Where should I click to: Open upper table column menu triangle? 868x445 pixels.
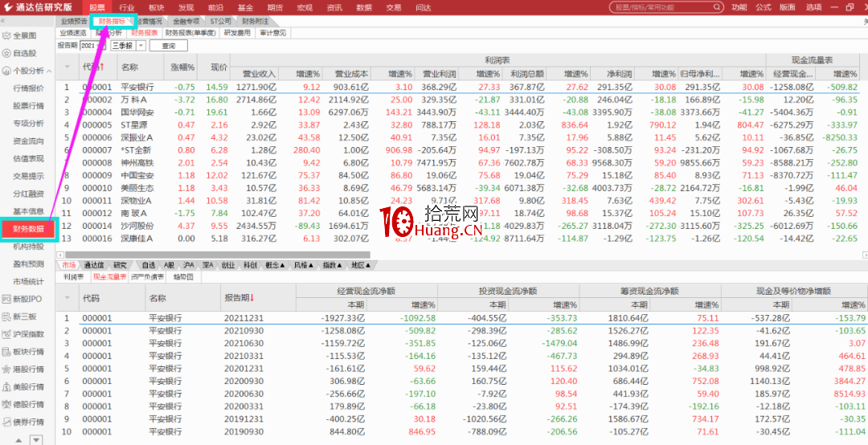(68, 67)
